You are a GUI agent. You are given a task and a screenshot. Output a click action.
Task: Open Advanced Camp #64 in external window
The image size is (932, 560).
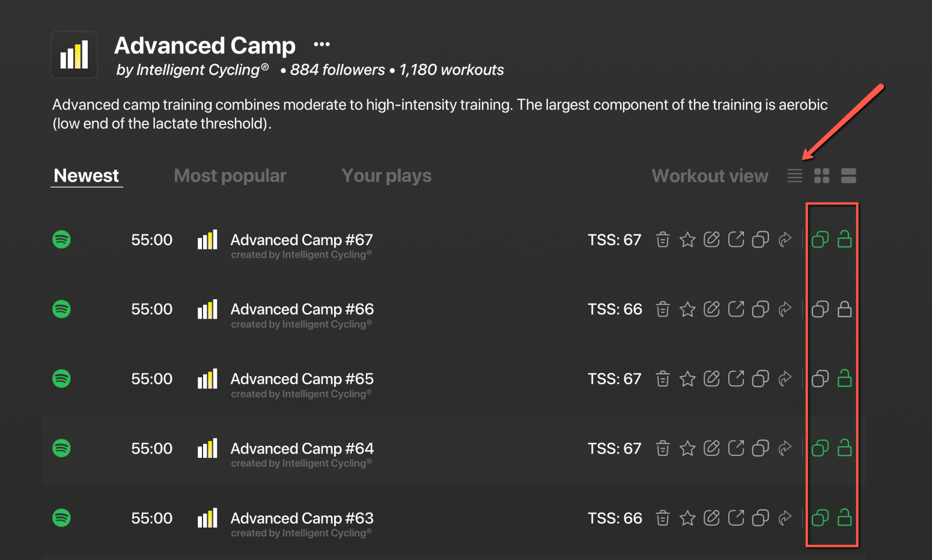coord(736,448)
